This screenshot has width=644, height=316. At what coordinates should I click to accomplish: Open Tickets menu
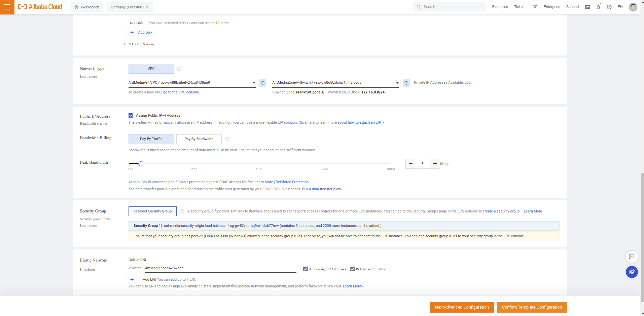point(520,7)
